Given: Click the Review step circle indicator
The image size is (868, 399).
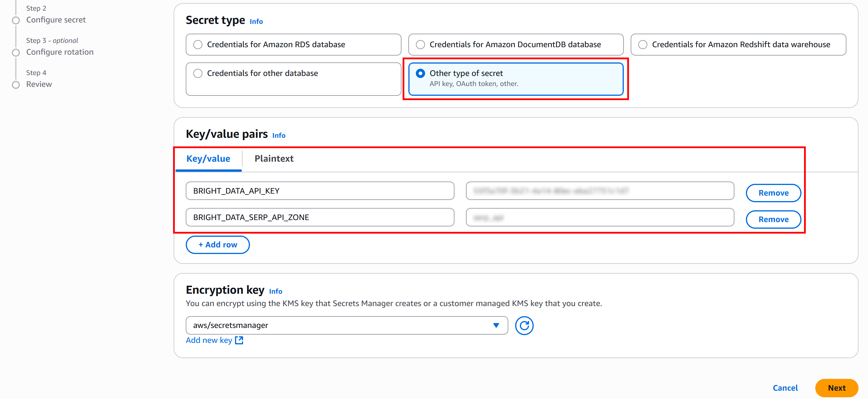Looking at the screenshot, I should [x=16, y=85].
